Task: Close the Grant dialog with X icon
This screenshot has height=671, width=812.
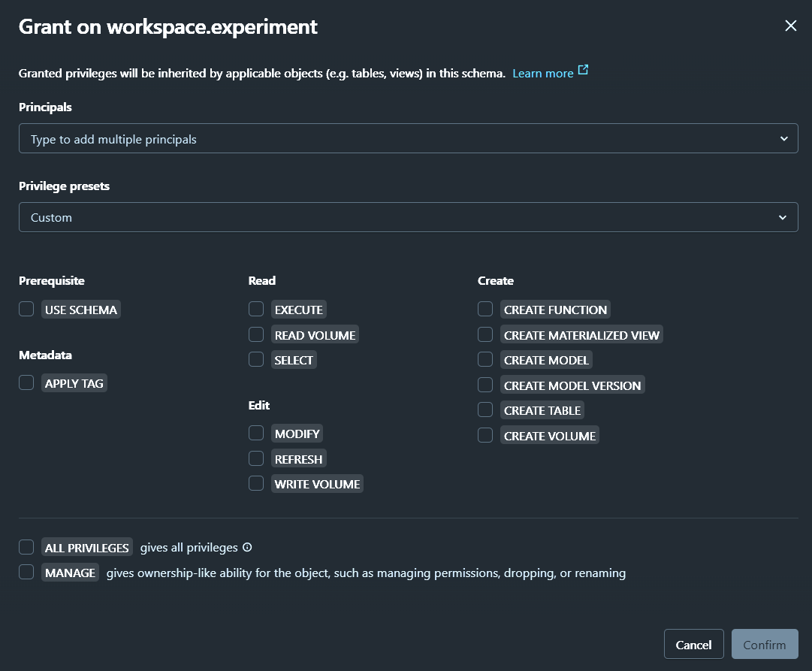Action: coord(790,26)
